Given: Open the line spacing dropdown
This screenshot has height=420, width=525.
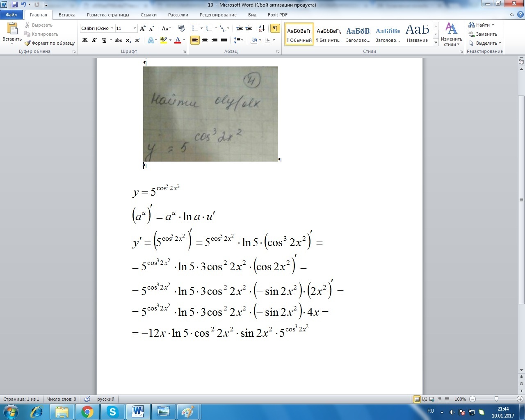Looking at the screenshot, I should (x=238, y=40).
